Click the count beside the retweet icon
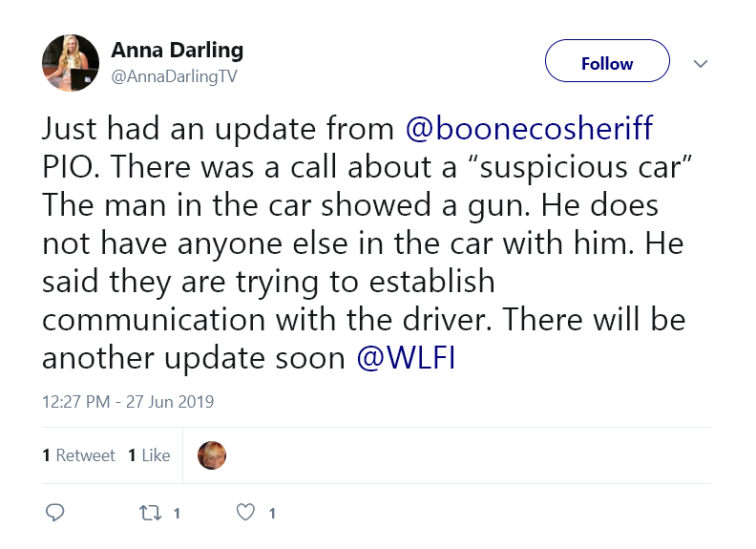The width and height of the screenshot is (756, 549). pyautogui.click(x=177, y=514)
